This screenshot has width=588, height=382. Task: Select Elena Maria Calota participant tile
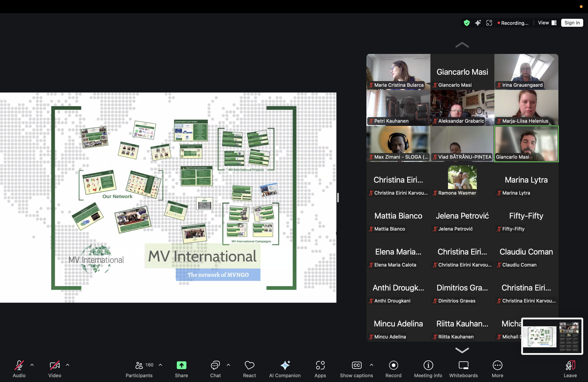398,252
